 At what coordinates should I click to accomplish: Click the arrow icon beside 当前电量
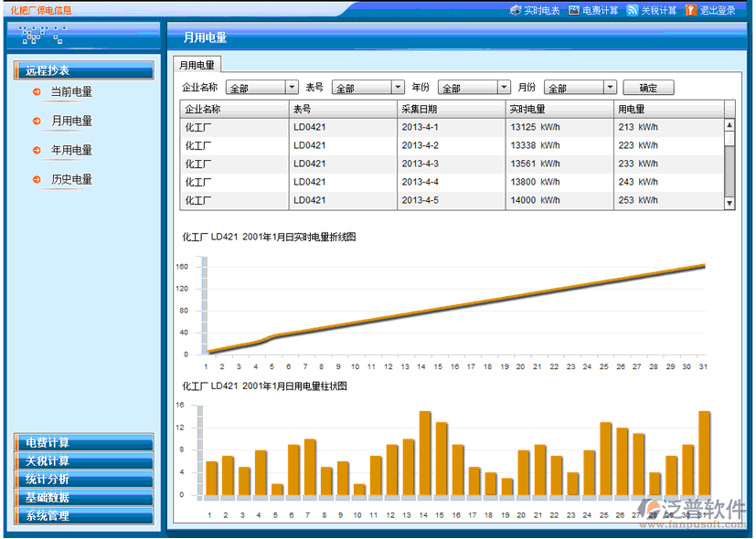(x=37, y=92)
